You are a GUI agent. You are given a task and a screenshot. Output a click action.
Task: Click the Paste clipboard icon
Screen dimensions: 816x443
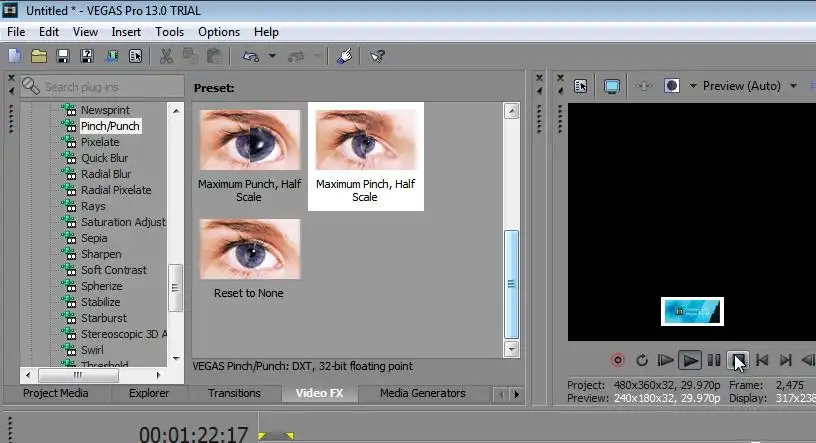[214, 56]
